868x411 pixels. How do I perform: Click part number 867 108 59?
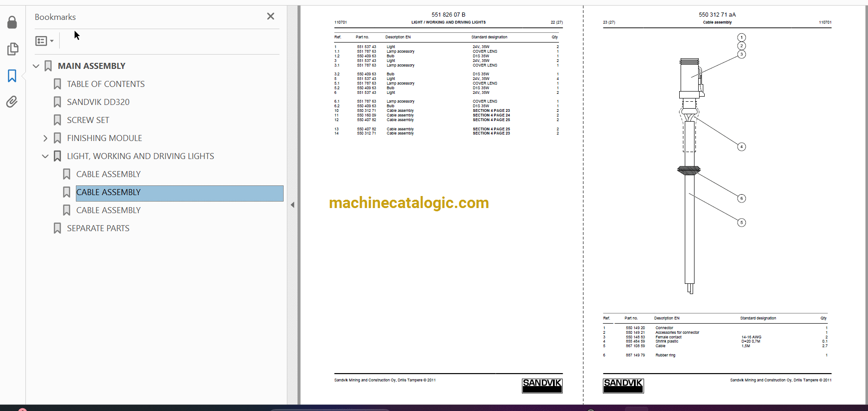tap(635, 346)
